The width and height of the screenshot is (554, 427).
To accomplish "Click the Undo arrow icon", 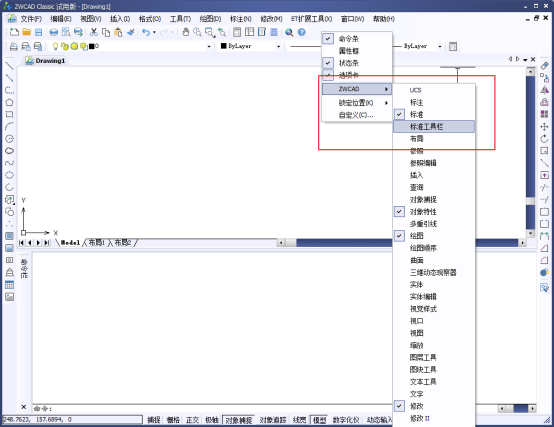I will (146, 32).
